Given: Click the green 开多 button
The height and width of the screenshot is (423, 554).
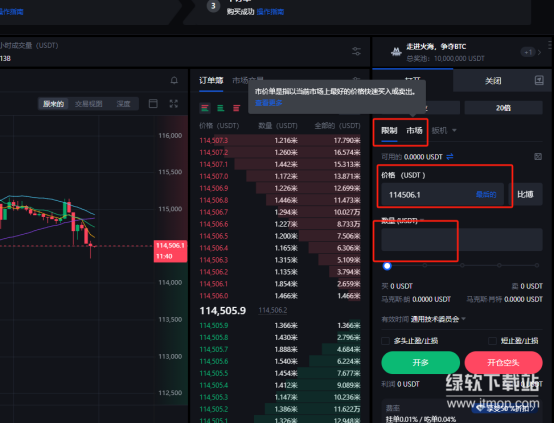Looking at the screenshot, I should [420, 363].
